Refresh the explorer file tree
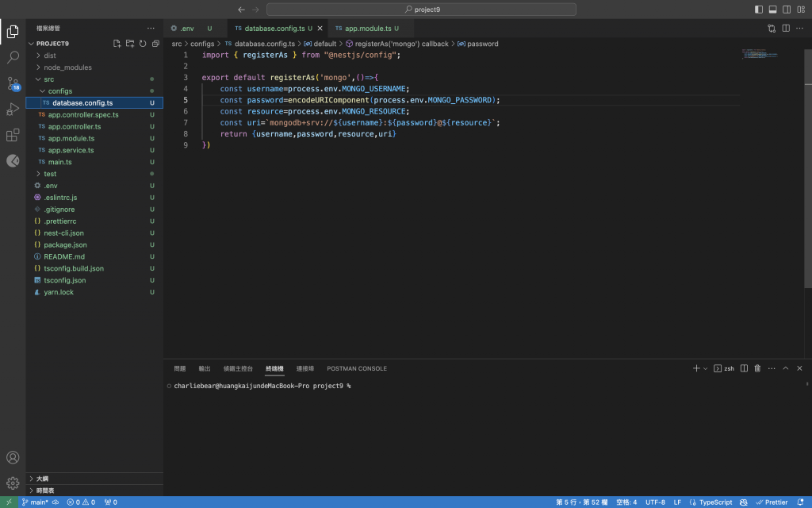Viewport: 812px width, 508px height. (x=143, y=44)
